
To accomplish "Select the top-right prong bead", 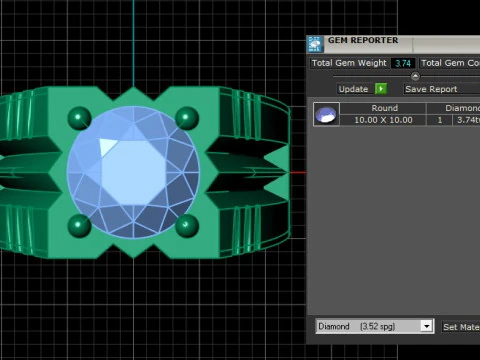I will pyautogui.click(x=187, y=118).
